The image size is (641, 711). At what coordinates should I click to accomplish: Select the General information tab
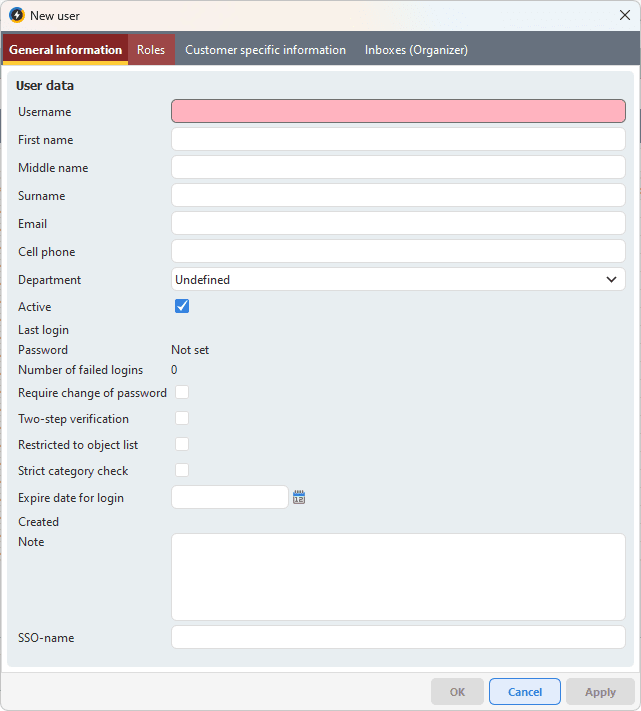point(66,50)
